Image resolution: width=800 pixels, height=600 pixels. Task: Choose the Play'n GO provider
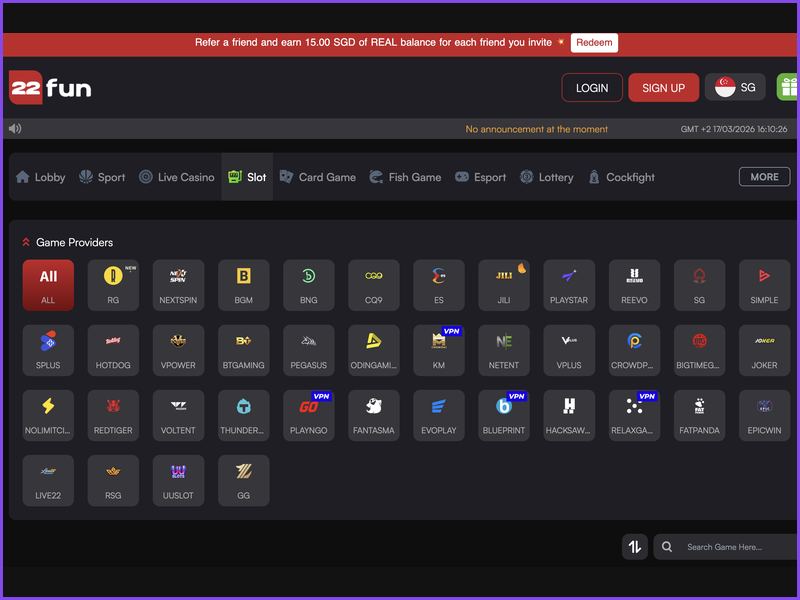[309, 414]
